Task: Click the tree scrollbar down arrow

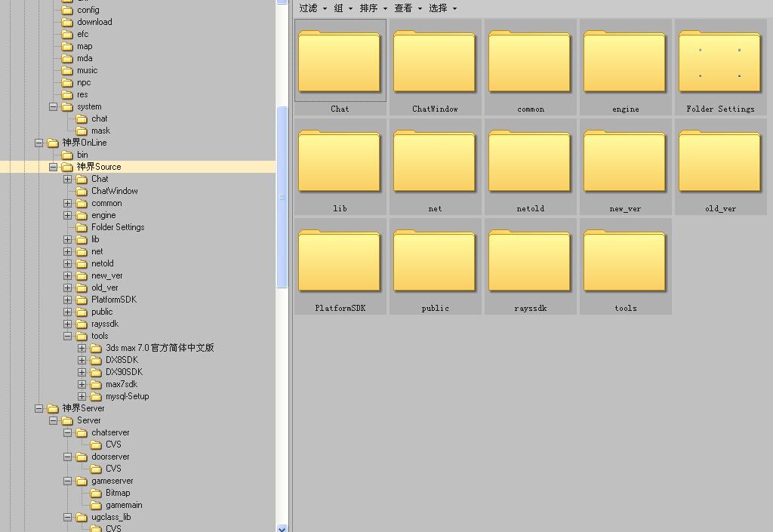Action: (282, 528)
